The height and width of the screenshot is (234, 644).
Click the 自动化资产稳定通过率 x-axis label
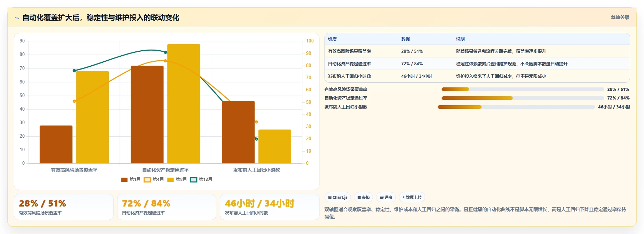(x=165, y=170)
